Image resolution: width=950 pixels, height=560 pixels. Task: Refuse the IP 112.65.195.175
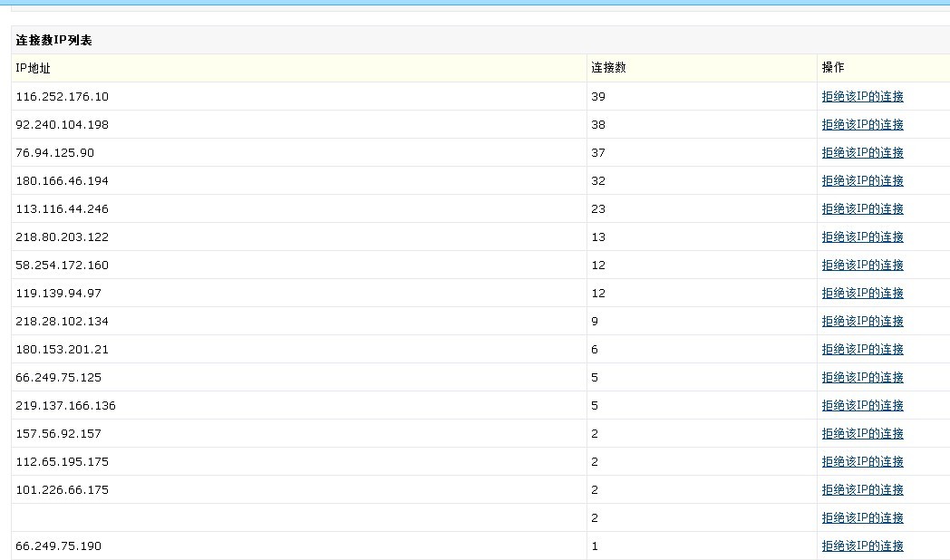(862, 462)
